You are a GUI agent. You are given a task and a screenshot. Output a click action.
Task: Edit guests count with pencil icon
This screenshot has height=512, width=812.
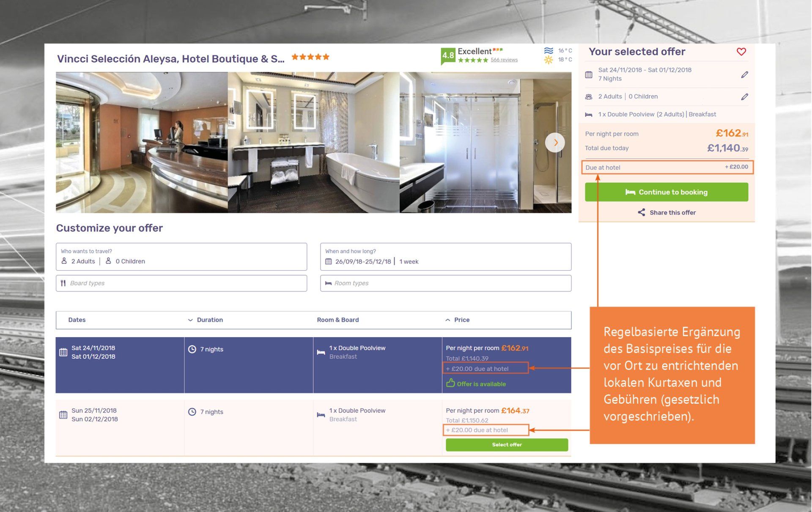[744, 97]
